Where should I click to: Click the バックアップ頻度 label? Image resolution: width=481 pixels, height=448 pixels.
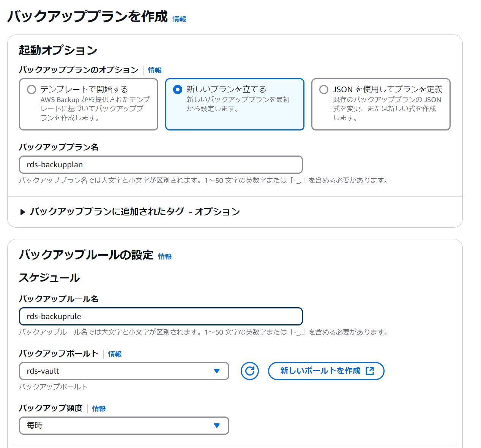[51, 408]
